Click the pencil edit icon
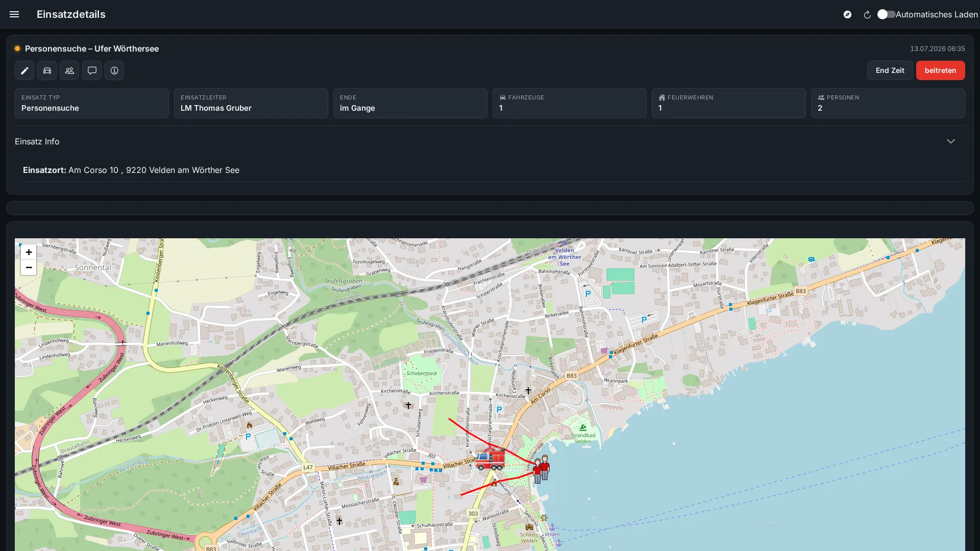This screenshot has height=551, width=980. [x=24, y=70]
